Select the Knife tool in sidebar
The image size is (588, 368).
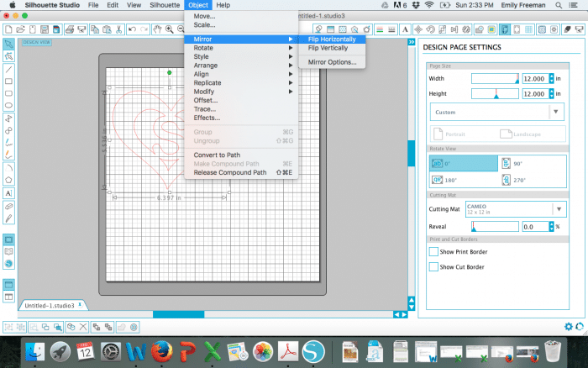point(8,218)
